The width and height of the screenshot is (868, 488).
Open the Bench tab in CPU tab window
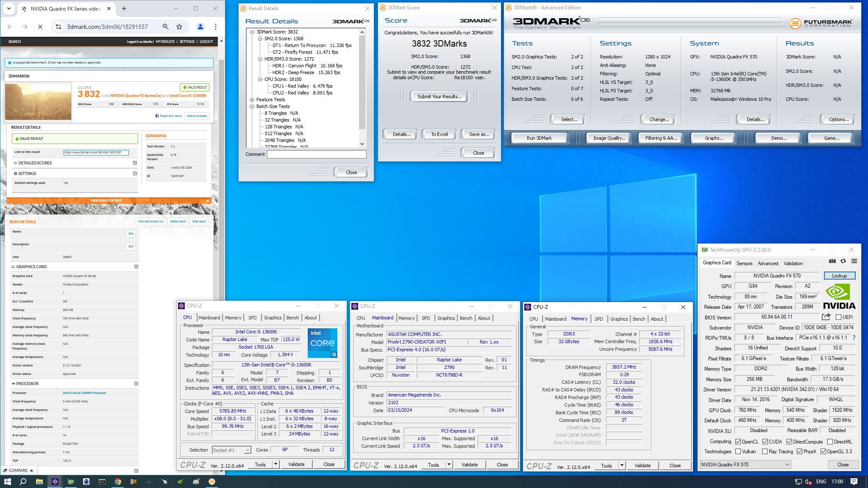(293, 318)
